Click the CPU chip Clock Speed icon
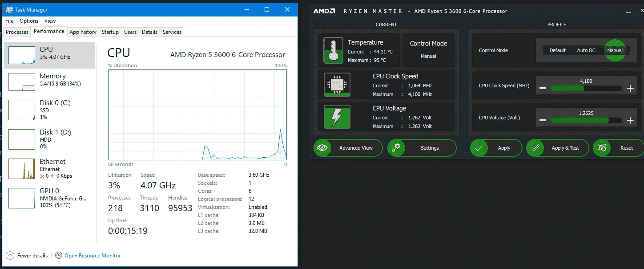Screen dimensions: 644x269 click(337, 85)
